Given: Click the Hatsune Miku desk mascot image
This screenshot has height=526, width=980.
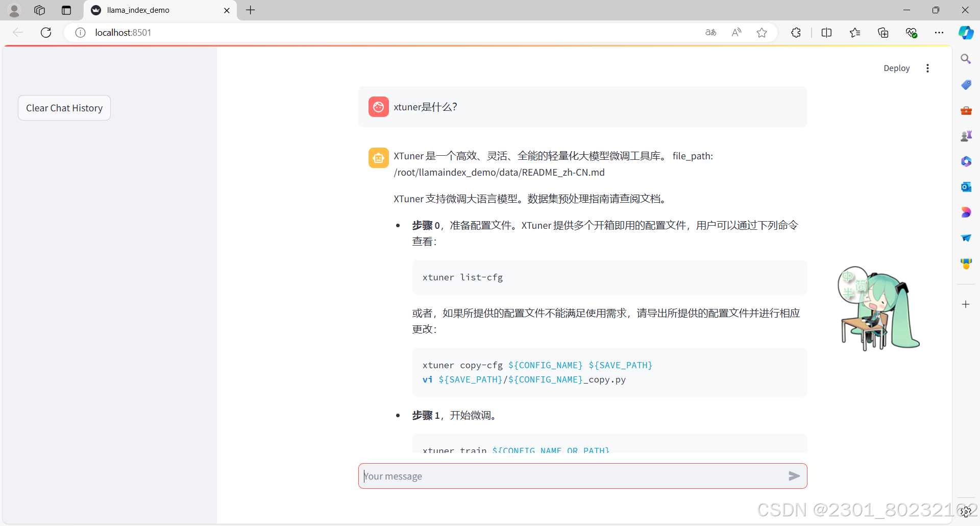Looking at the screenshot, I should pos(878,308).
